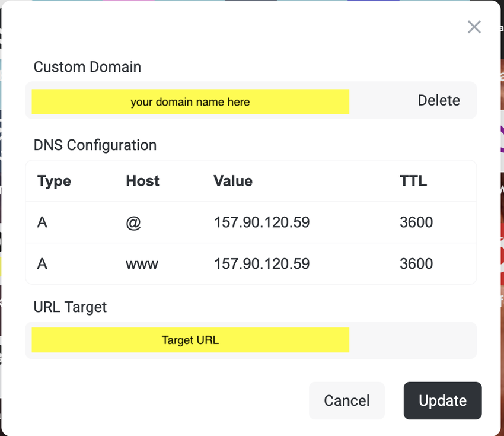Click the Host column header

pos(142,181)
